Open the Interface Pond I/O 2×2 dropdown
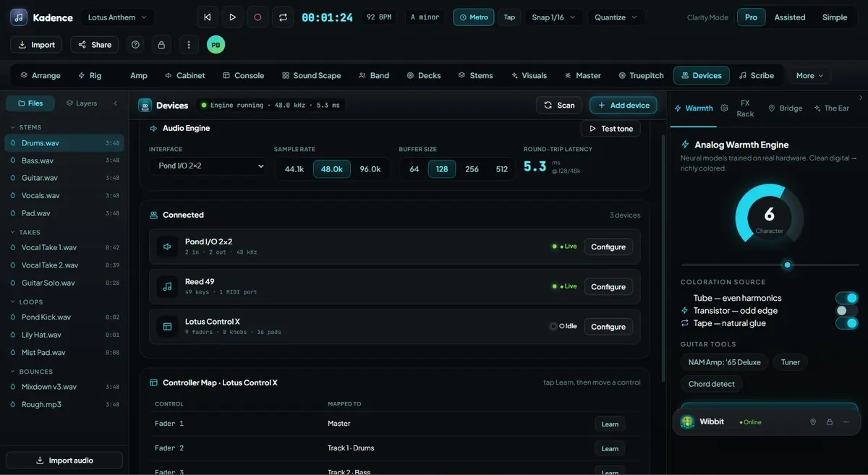868x475 pixels. coord(208,166)
